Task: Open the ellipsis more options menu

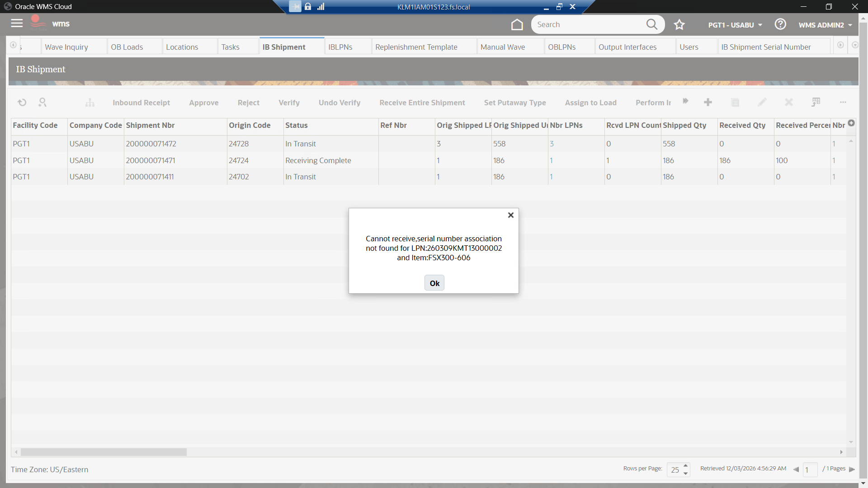Action: (x=843, y=103)
